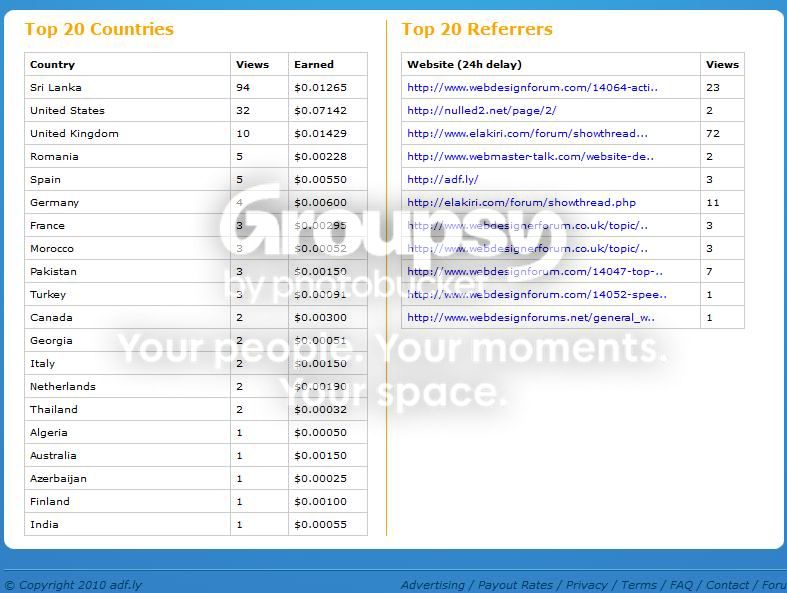Viewport: 787px width, 593px height.
Task: Click the $0.00600 earned value
Action: (x=320, y=203)
